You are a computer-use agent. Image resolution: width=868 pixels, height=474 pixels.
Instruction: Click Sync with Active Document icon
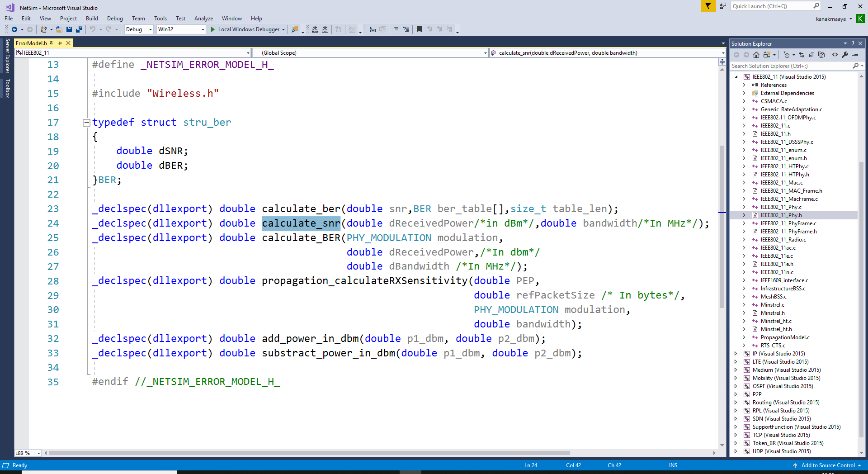click(x=802, y=55)
